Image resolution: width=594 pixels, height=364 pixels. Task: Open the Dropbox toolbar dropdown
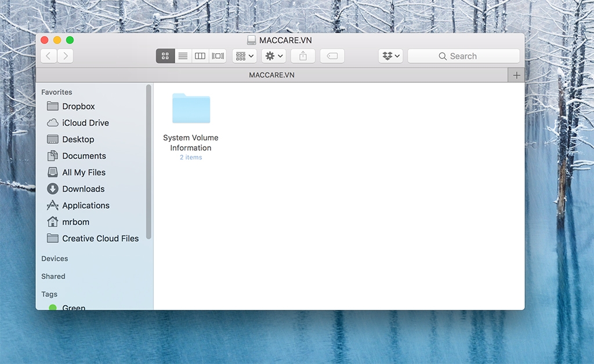pos(390,56)
